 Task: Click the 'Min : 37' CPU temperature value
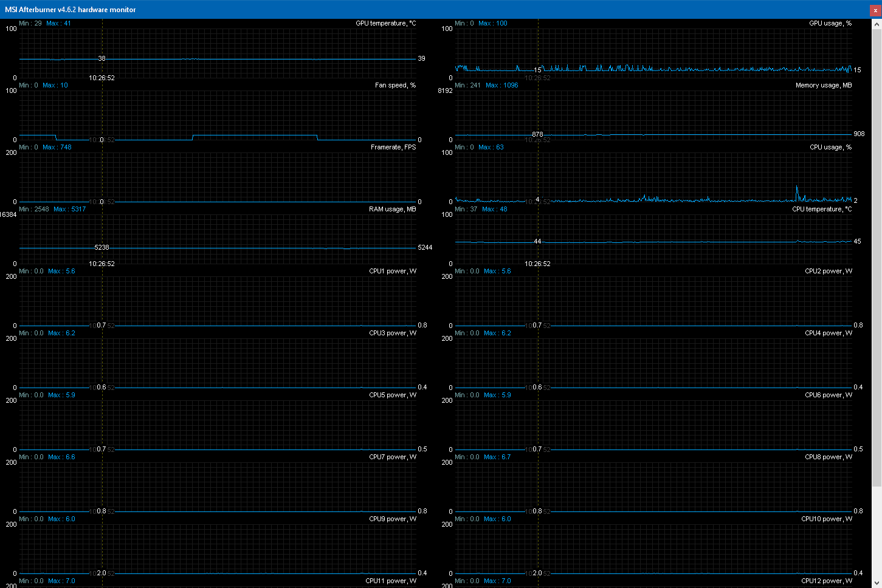[466, 210]
